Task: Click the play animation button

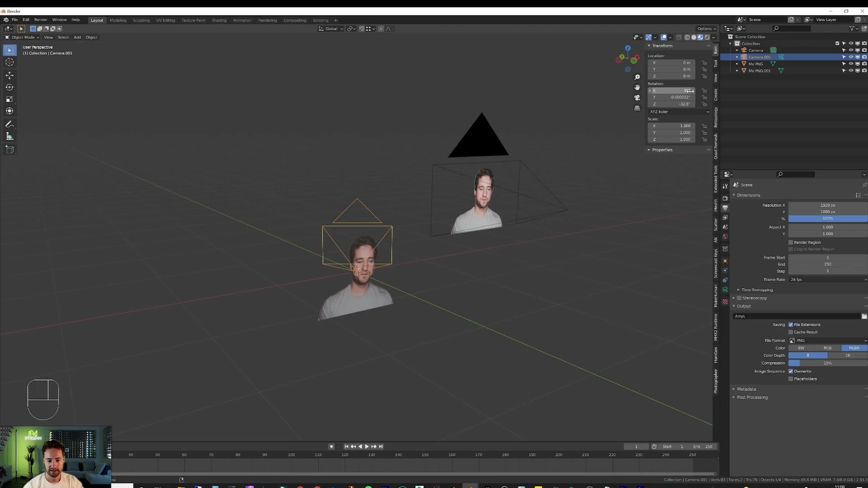Action: point(367,447)
